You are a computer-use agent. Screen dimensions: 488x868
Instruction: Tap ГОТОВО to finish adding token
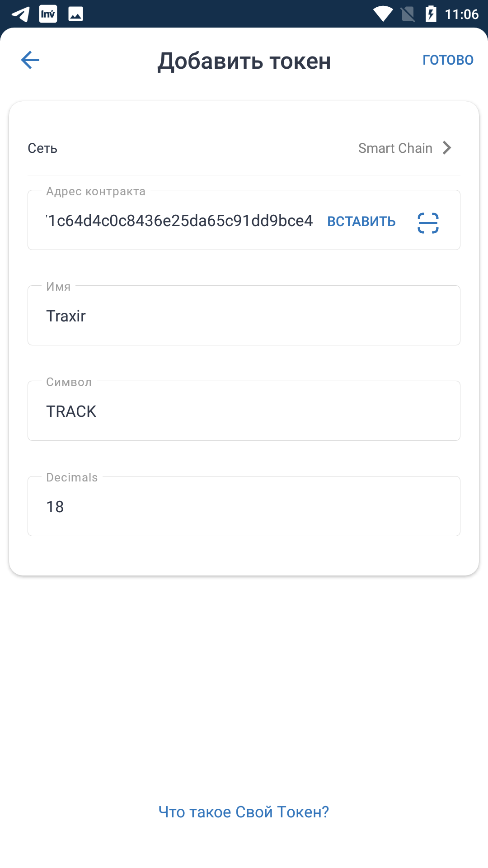pyautogui.click(x=448, y=60)
